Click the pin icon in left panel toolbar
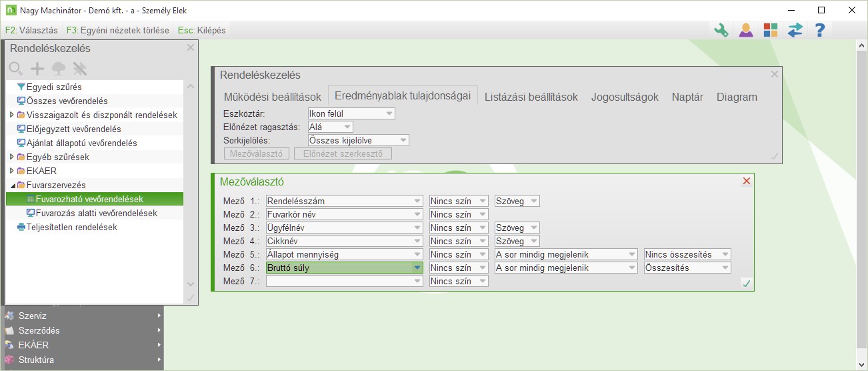This screenshot has width=868, height=371. (80, 68)
